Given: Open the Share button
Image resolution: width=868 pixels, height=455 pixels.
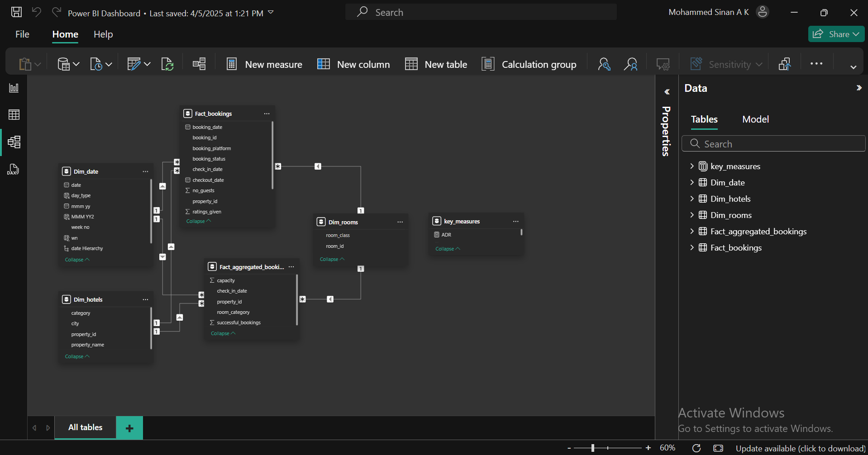Looking at the screenshot, I should 836,34.
